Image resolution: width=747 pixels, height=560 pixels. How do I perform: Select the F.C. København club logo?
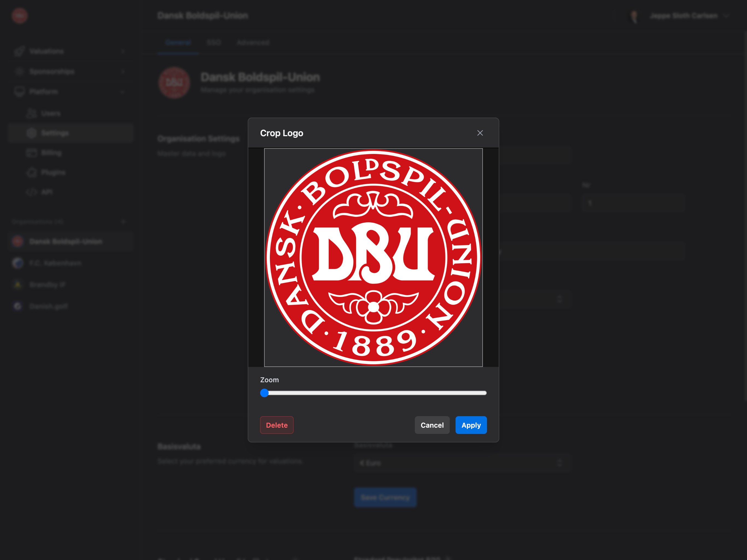click(x=17, y=263)
